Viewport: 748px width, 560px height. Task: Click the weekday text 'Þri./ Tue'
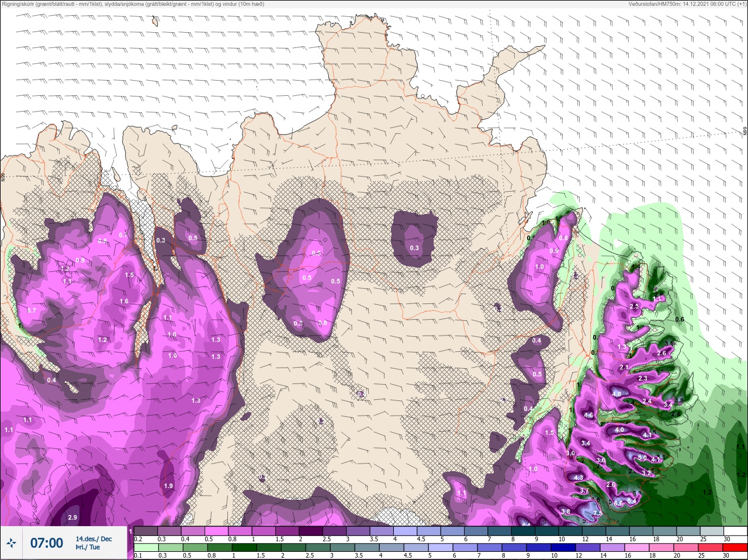(x=88, y=547)
